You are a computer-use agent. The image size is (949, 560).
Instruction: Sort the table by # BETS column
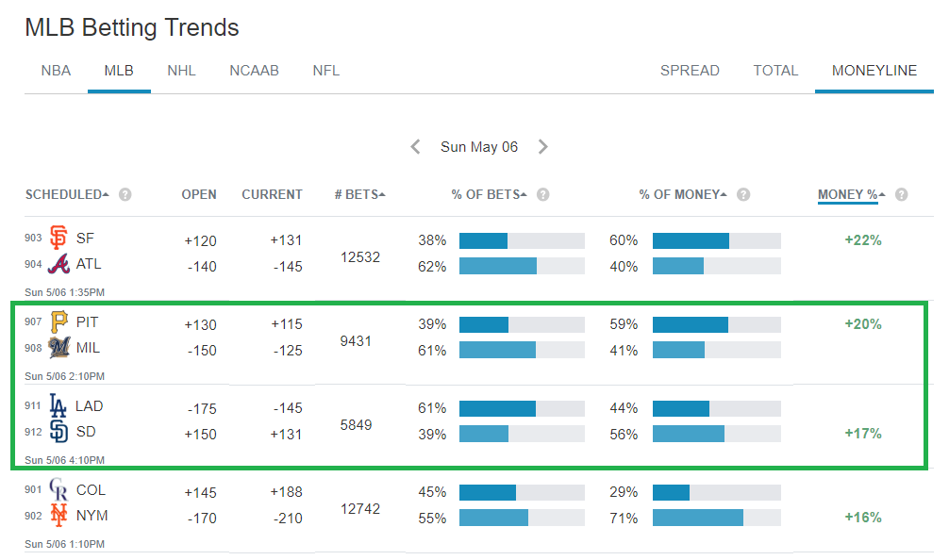click(x=359, y=195)
